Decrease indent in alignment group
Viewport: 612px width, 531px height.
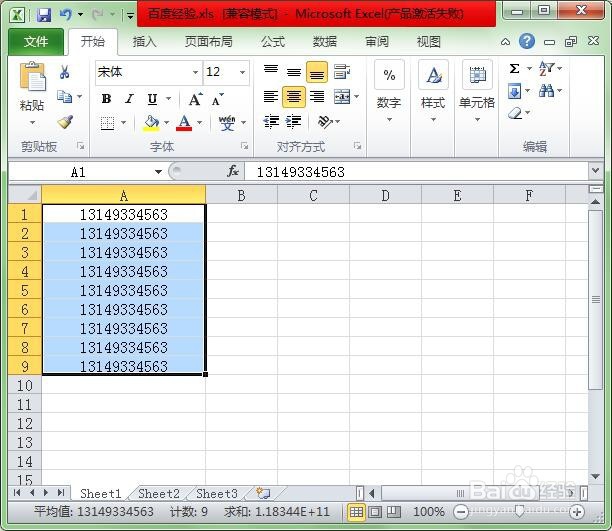tap(271, 122)
